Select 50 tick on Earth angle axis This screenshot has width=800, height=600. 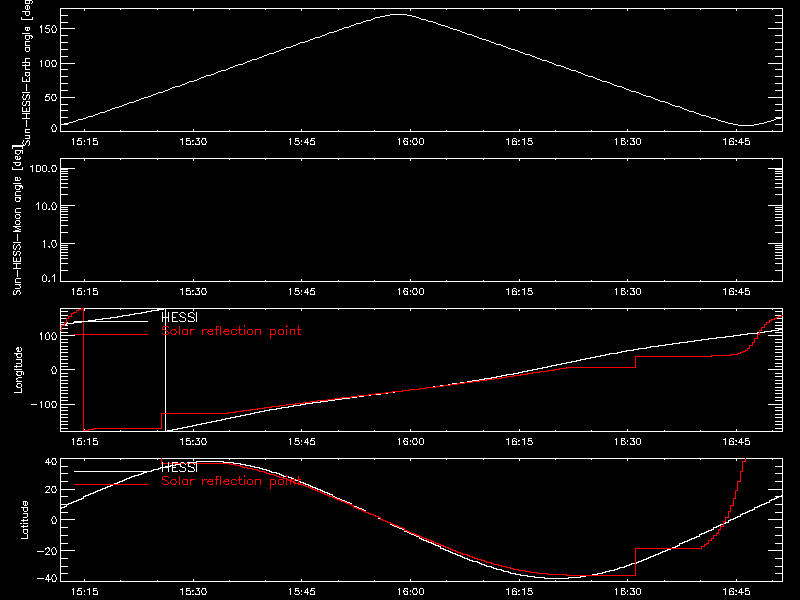click(51, 97)
